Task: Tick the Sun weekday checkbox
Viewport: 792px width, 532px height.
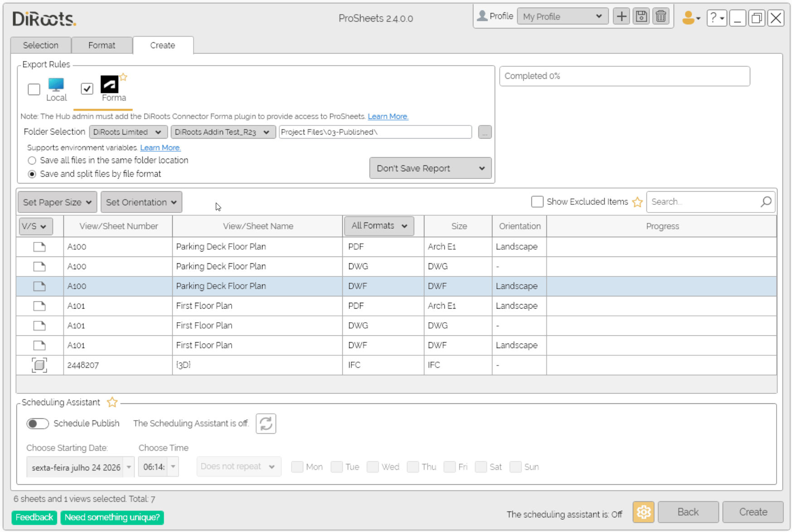Action: (515, 467)
